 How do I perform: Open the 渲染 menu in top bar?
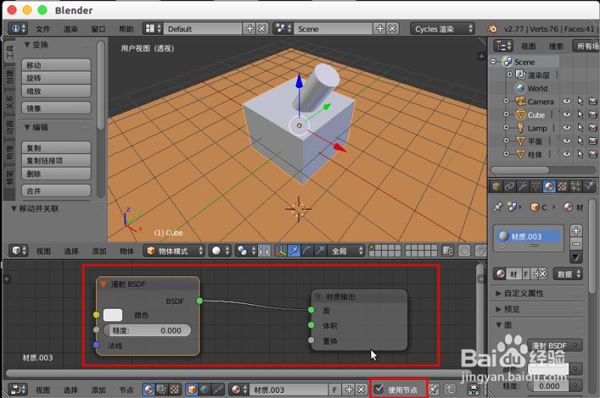71,29
